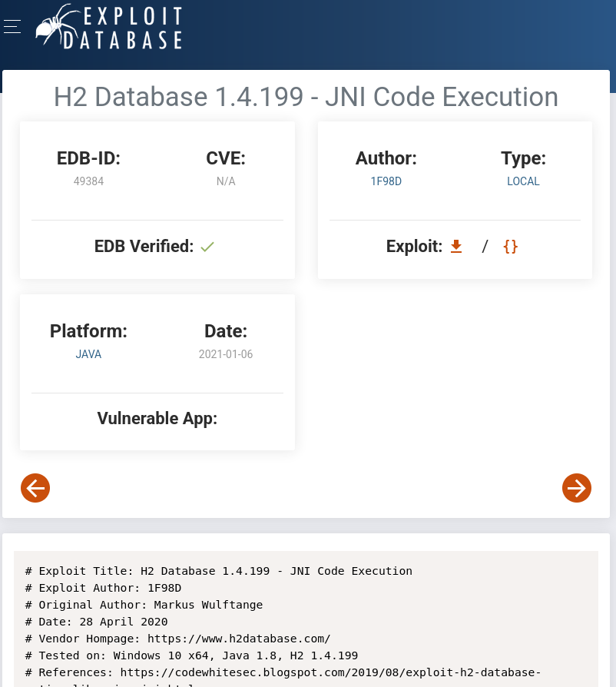Click the Exploit Title comment line
Image resolution: width=616 pixels, height=687 pixels.
pyautogui.click(x=219, y=571)
